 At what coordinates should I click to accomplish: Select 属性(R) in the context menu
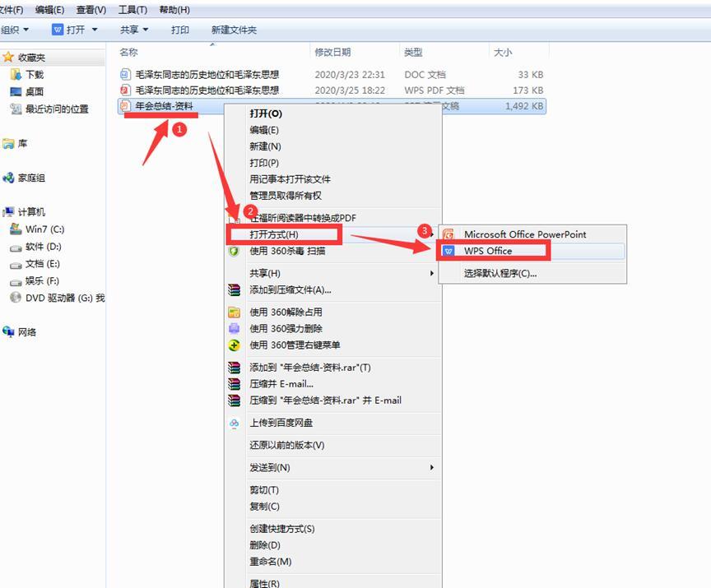point(332,582)
